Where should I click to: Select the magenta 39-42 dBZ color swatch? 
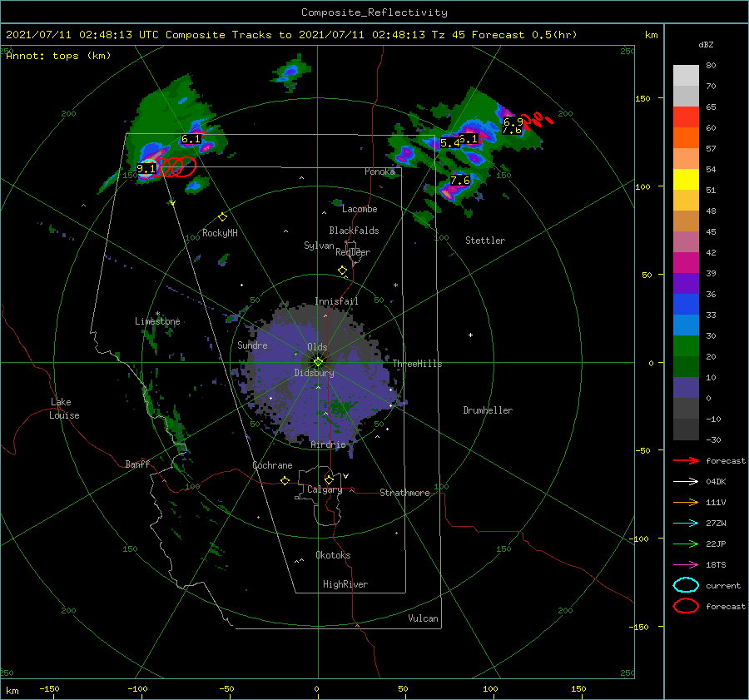click(686, 263)
